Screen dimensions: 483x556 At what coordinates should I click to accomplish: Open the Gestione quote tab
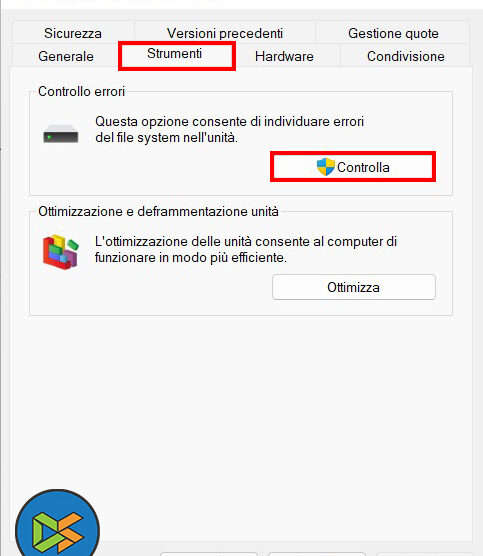coord(393,33)
